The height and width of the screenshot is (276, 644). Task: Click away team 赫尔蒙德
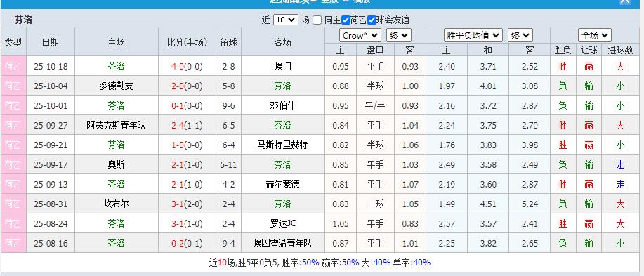point(282,185)
